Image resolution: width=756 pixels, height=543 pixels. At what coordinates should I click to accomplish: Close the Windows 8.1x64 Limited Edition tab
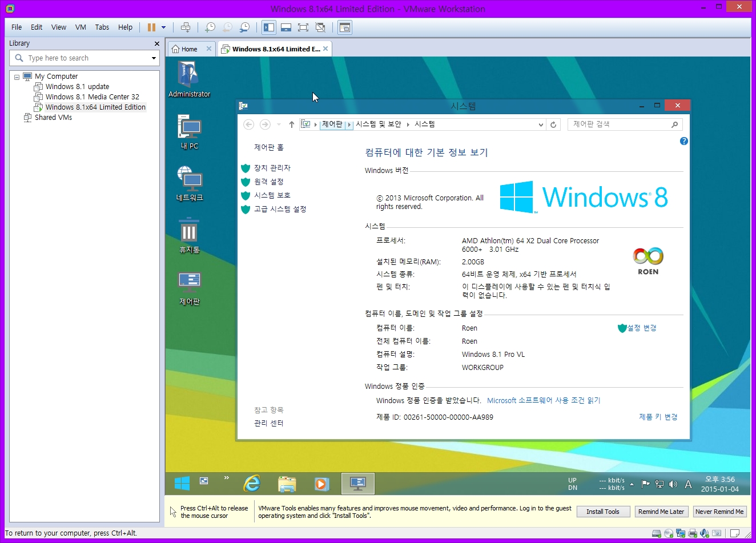(x=325, y=49)
